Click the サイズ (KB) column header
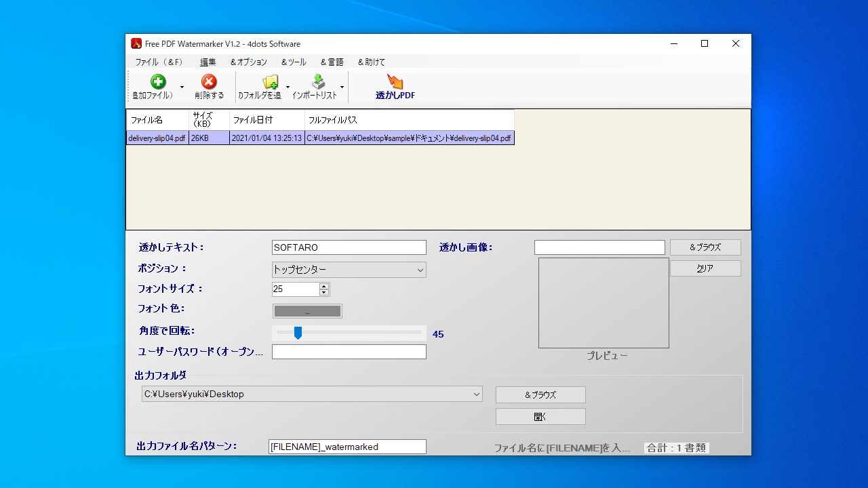This screenshot has height=488, width=868. coord(210,120)
